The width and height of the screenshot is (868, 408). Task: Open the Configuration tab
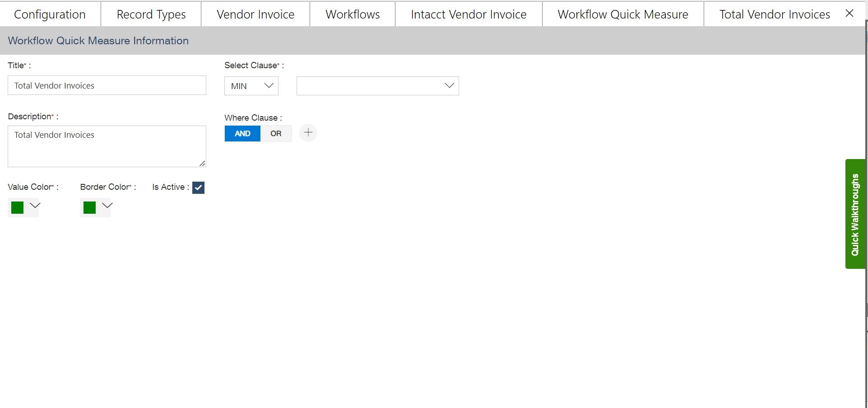pos(50,14)
